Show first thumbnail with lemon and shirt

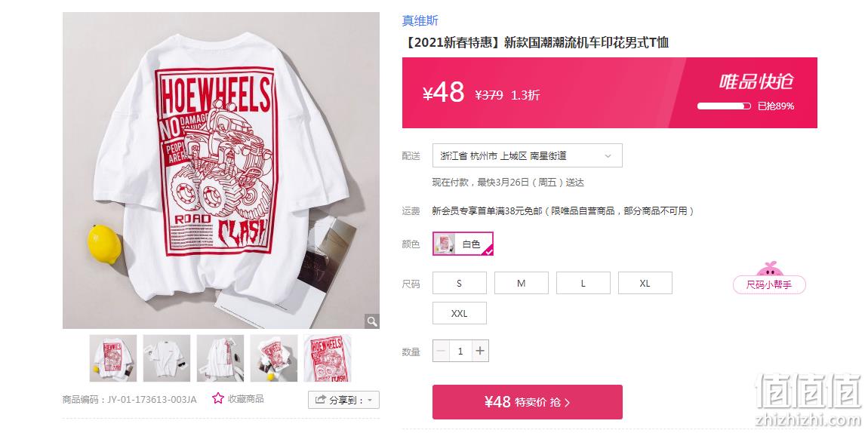point(113,358)
